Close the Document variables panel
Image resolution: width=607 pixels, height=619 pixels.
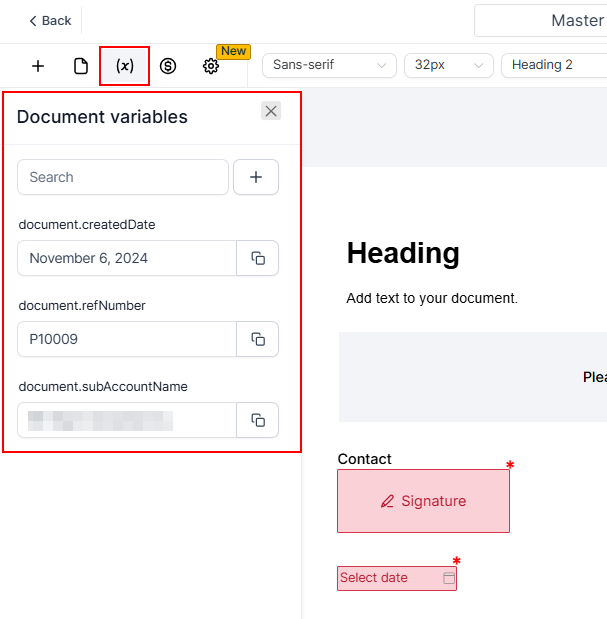click(x=271, y=111)
